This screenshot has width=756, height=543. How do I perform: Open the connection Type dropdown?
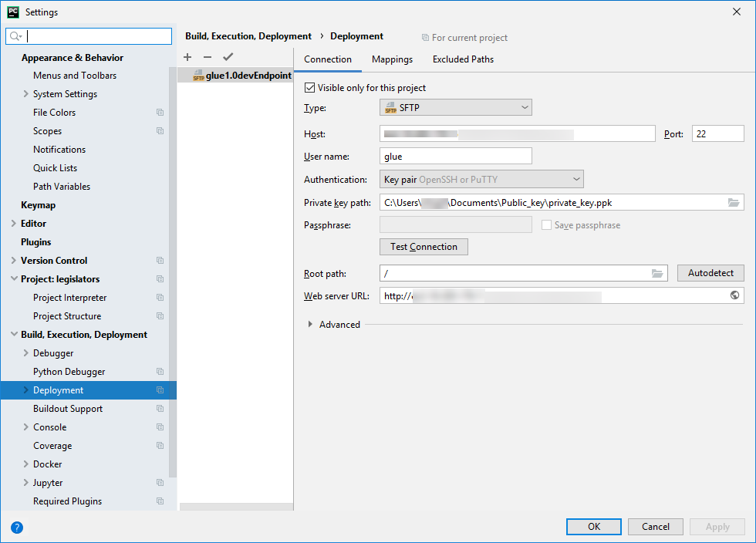(455, 107)
